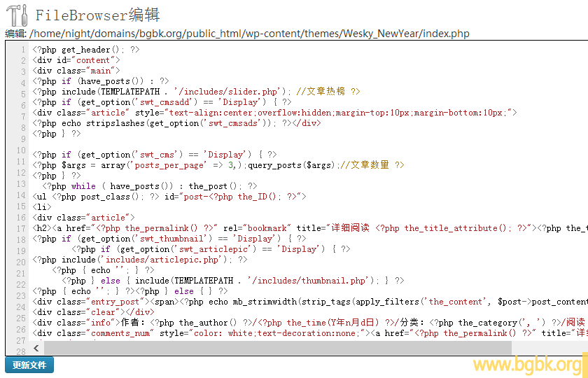Click the 更新文件 update file button
The height and width of the screenshot is (378, 588).
[29, 365]
